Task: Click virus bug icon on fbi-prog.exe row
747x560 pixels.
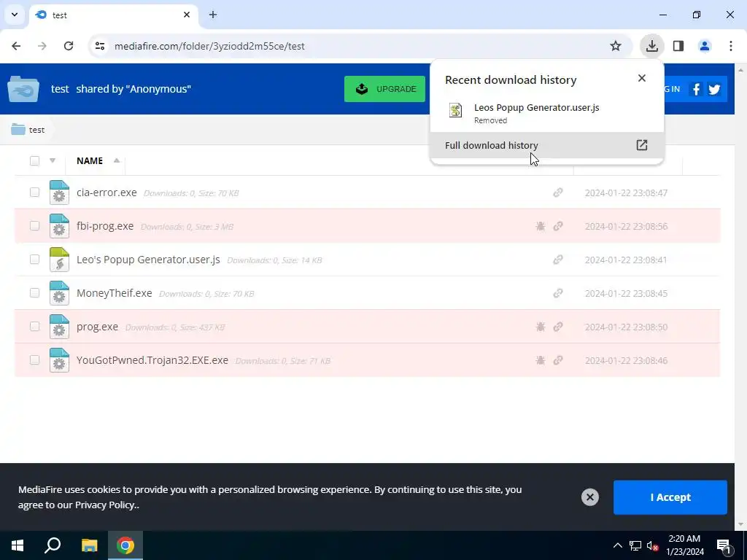Action: coord(541,226)
